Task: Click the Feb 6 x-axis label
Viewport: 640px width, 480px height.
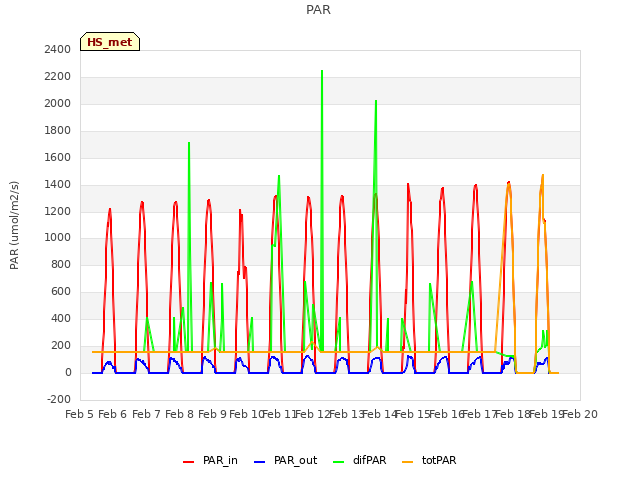Action: tap(113, 414)
